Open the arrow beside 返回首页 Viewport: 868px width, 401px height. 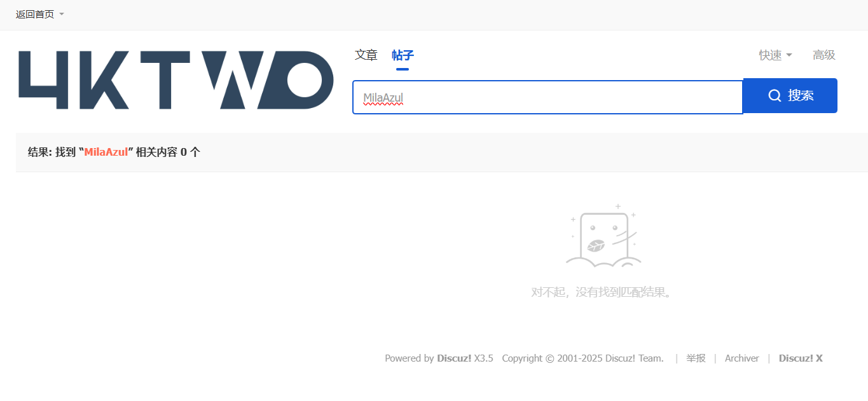tap(62, 14)
